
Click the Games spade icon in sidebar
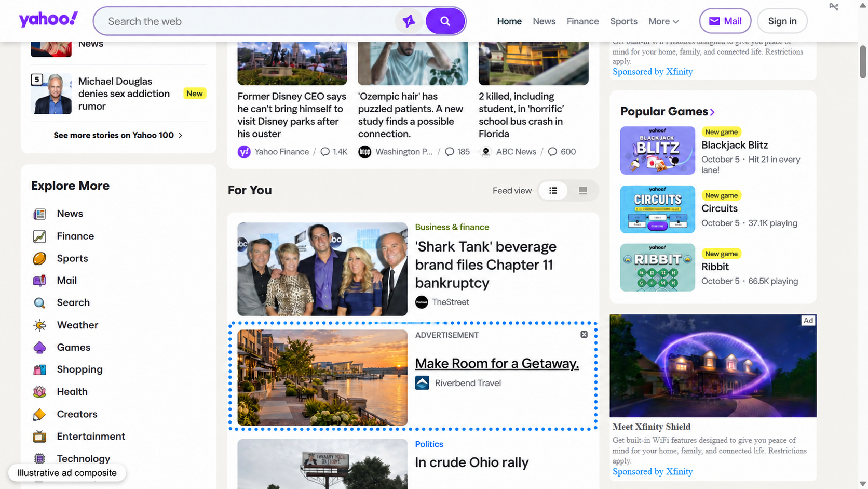pyautogui.click(x=39, y=348)
